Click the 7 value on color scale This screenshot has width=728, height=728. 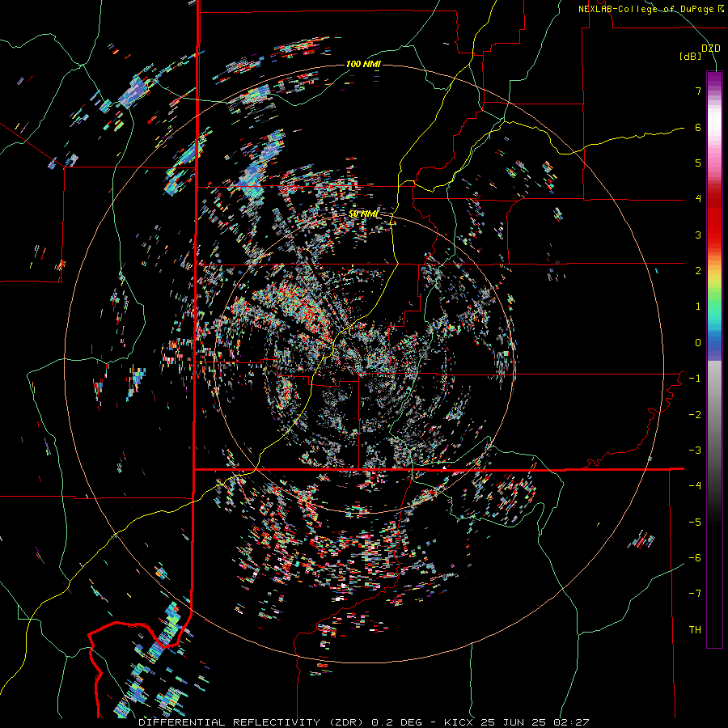pos(698,91)
